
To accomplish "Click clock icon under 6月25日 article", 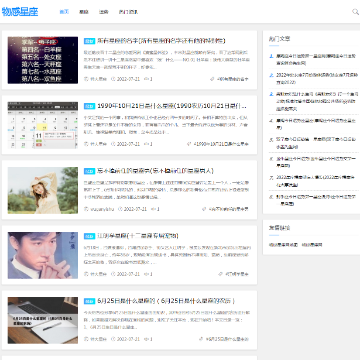I will [x=113, y=339].
